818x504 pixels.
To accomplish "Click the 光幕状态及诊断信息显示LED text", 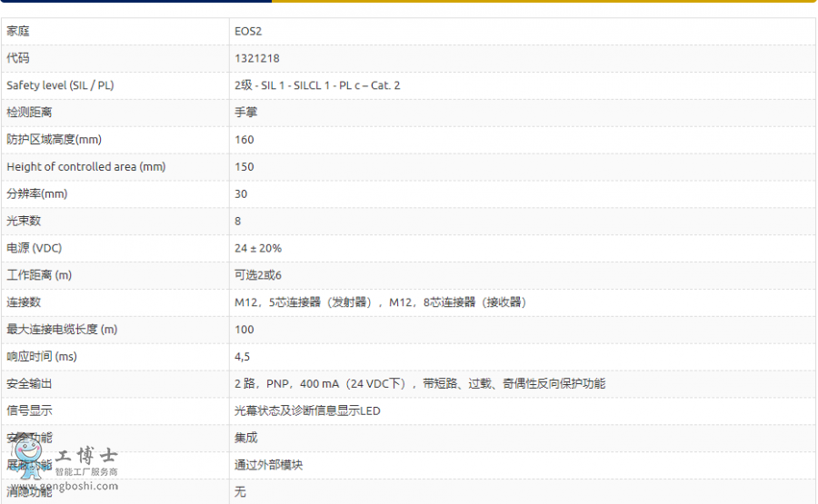I will [x=307, y=411].
